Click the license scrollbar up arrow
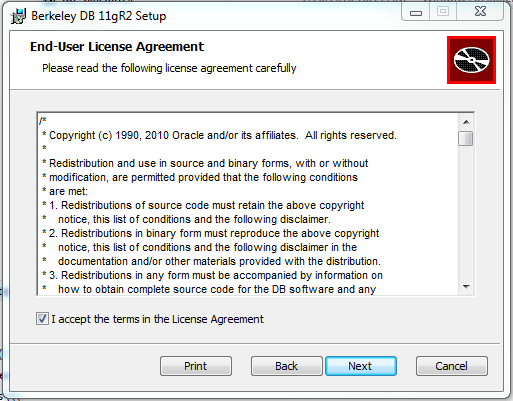The image size is (513, 401). pos(466,122)
